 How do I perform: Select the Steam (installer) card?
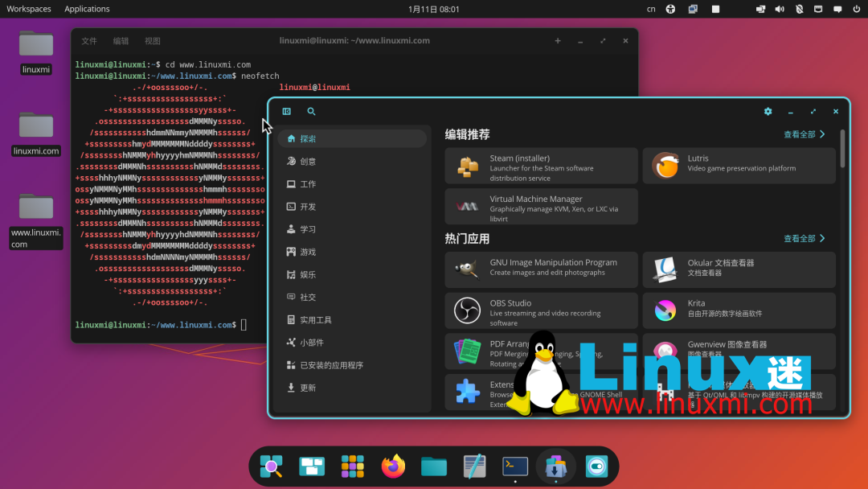[540, 165]
